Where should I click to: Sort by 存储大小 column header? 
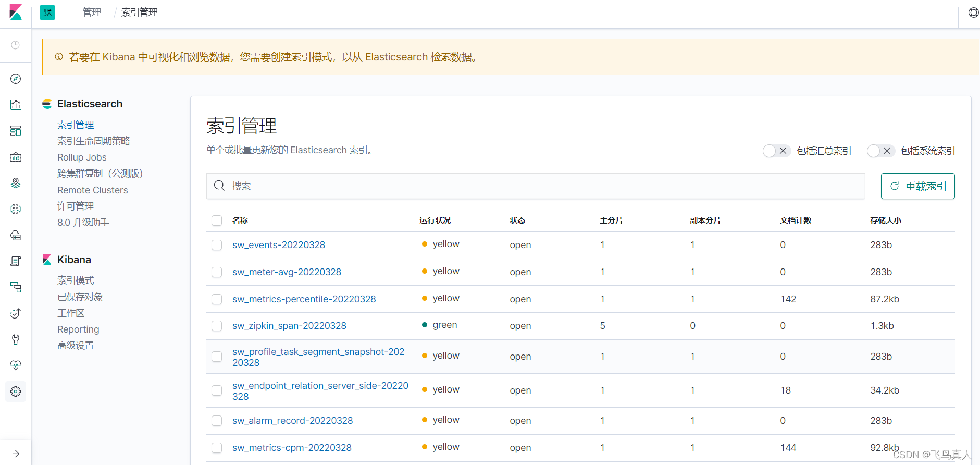point(886,221)
